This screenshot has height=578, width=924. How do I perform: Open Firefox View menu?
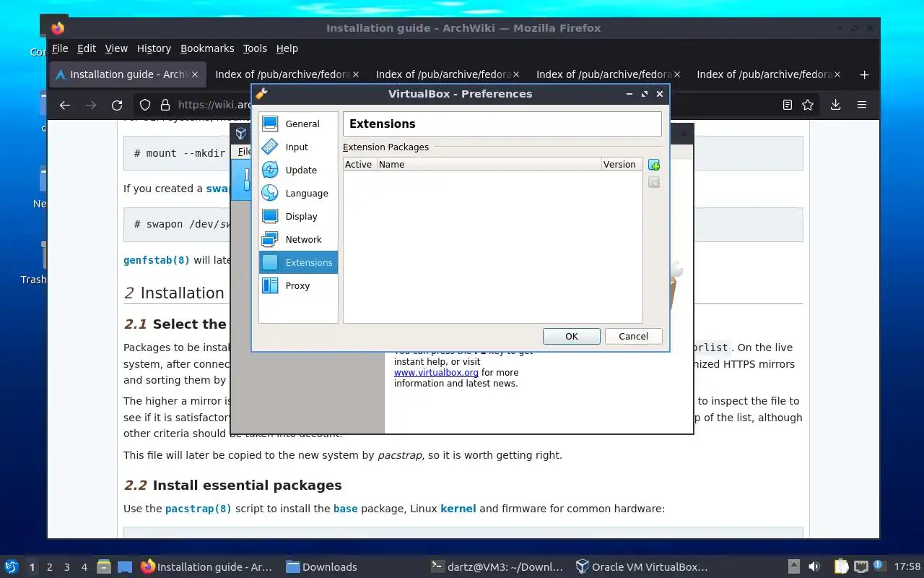pyautogui.click(x=116, y=48)
